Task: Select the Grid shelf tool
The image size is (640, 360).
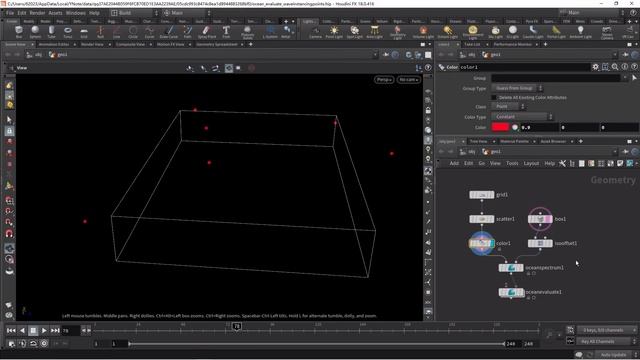Action: click(84, 31)
